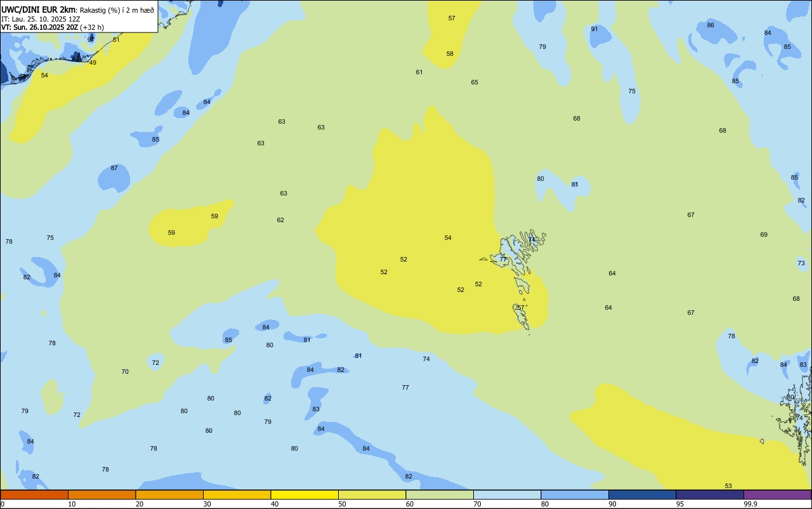
Task: Pick the 90–95 dark blue legend swatch
Action: coord(642,494)
